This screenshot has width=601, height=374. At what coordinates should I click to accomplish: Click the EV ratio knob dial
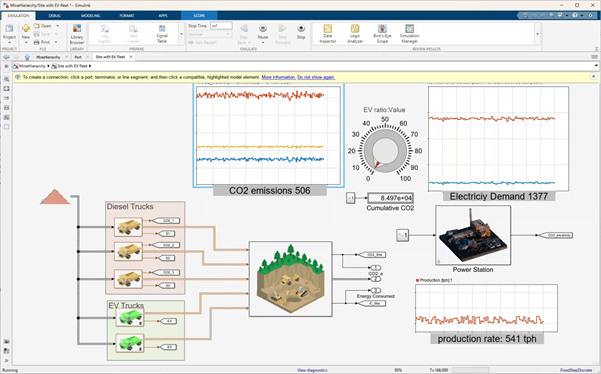click(x=385, y=151)
